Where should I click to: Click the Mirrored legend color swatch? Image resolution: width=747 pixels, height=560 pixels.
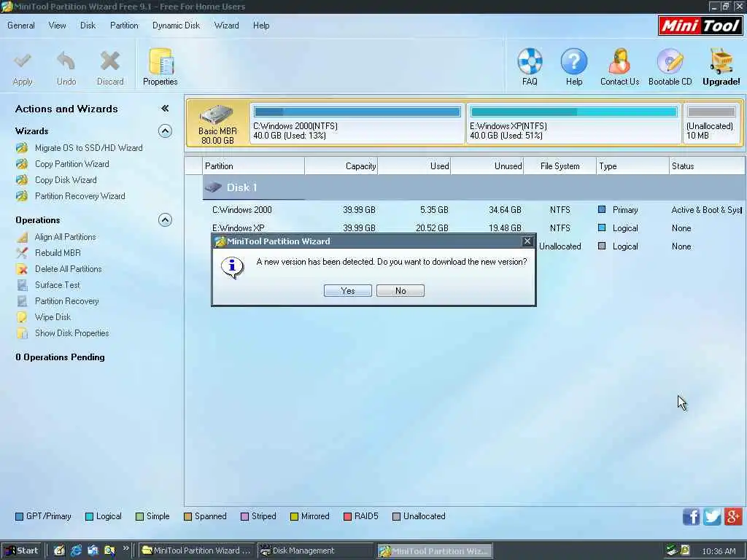(x=294, y=517)
